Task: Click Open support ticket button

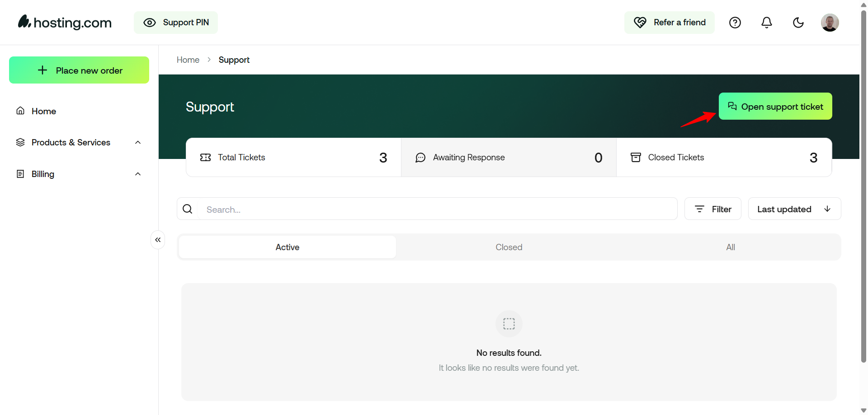Action: (x=775, y=106)
